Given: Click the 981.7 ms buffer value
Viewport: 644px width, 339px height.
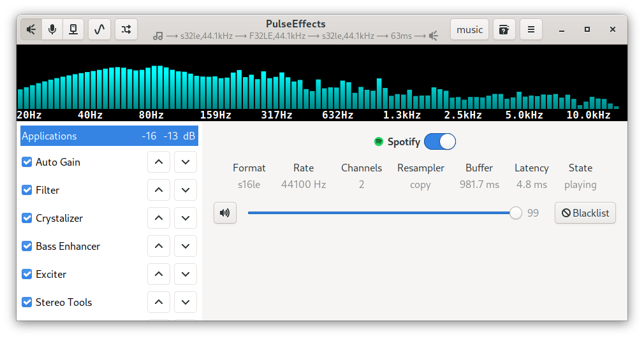Looking at the screenshot, I should point(479,184).
